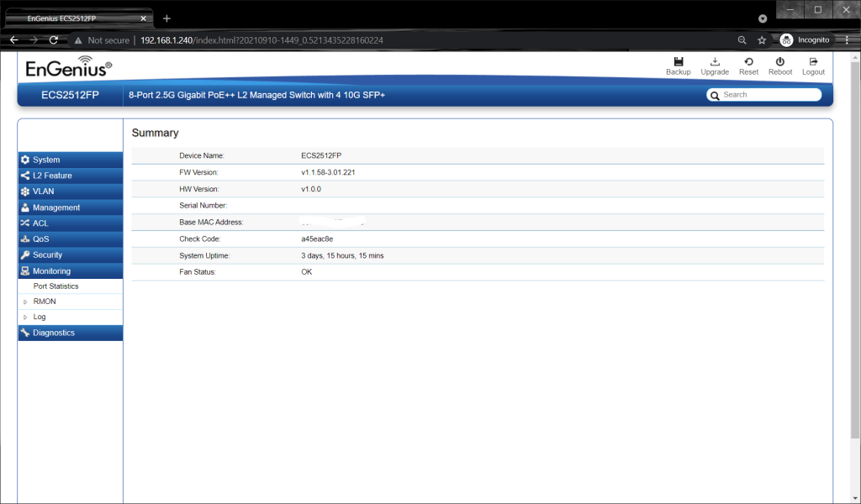The image size is (861, 504).
Task: Click the ECS2512FP model label in the banner
Action: coord(71,95)
